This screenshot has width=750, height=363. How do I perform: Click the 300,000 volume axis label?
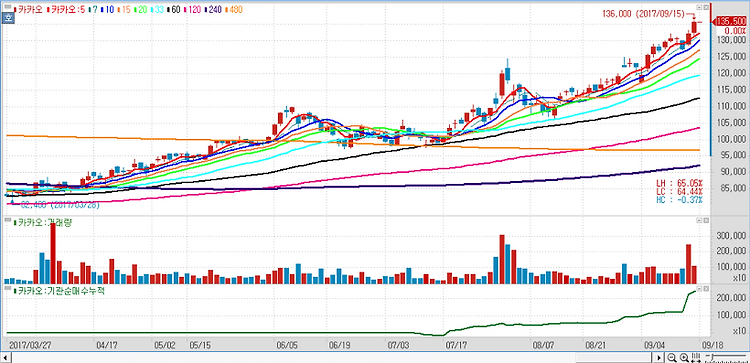(x=731, y=236)
